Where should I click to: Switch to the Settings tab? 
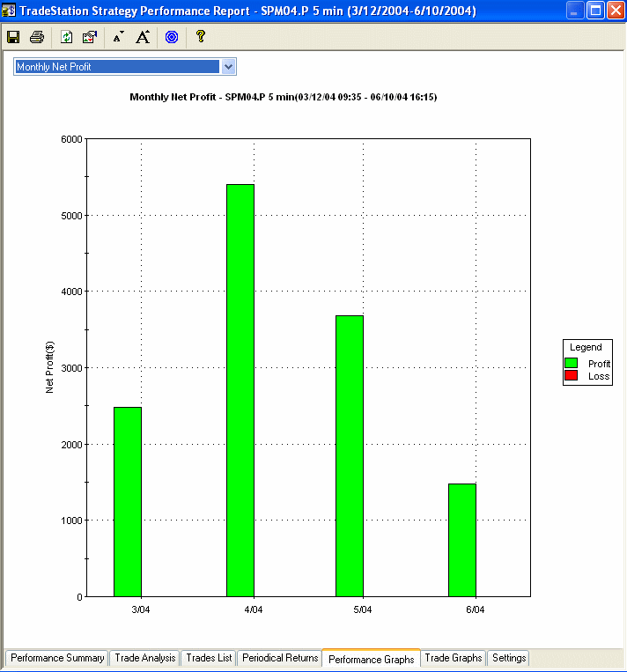pyautogui.click(x=509, y=657)
